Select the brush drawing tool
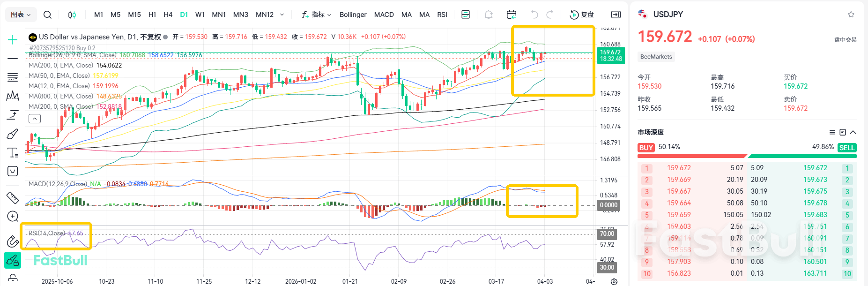 [x=13, y=134]
